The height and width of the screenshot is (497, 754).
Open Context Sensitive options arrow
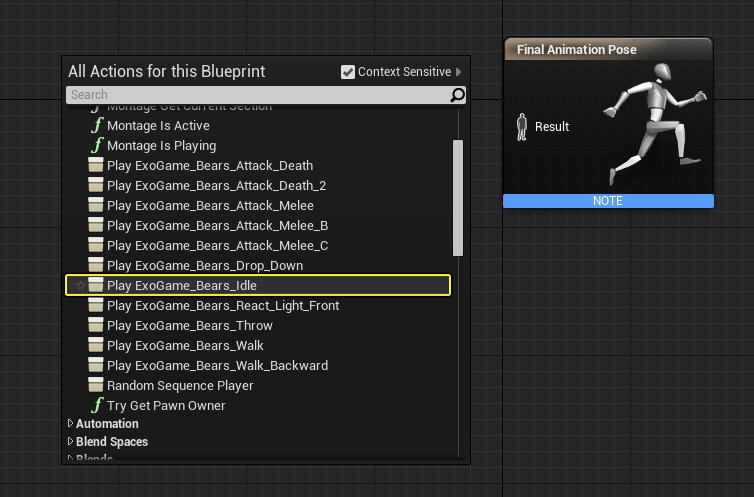tap(459, 72)
